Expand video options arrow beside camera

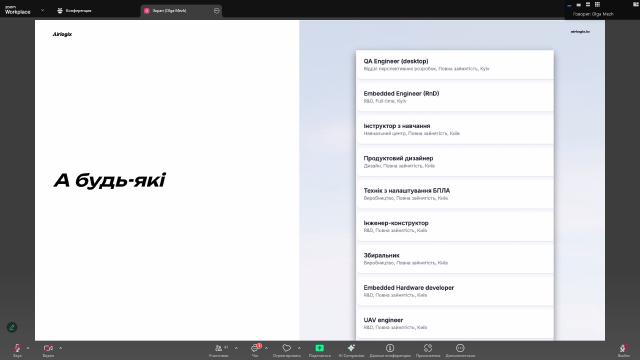(60, 348)
